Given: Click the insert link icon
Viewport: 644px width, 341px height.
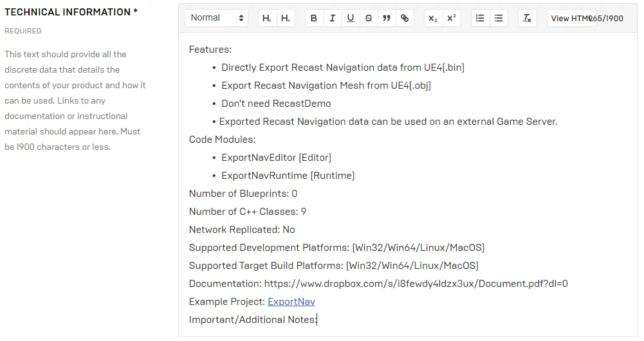Looking at the screenshot, I should 404,19.
